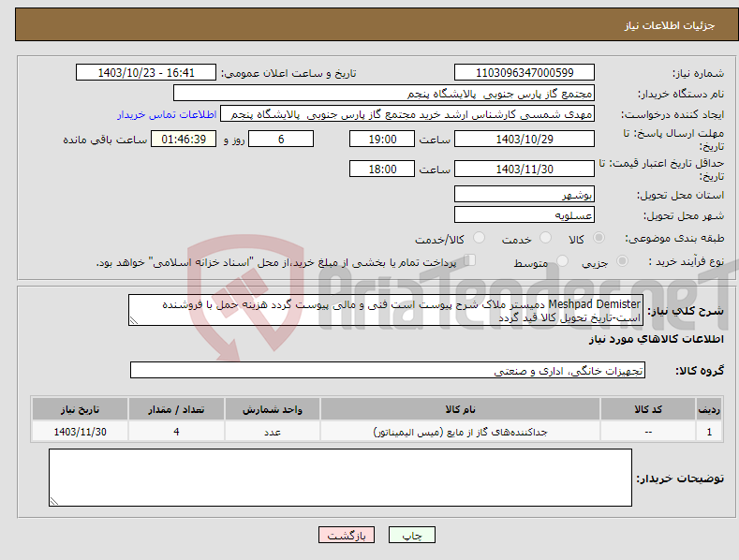Click the بازگشت (back) button
Image resolution: width=739 pixels, height=560 pixels.
click(347, 536)
